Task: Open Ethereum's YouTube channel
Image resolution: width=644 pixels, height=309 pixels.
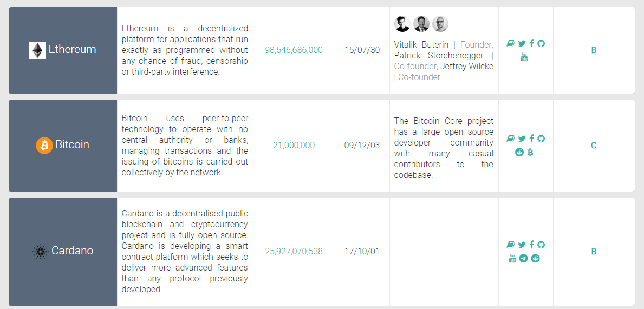Action: click(524, 57)
